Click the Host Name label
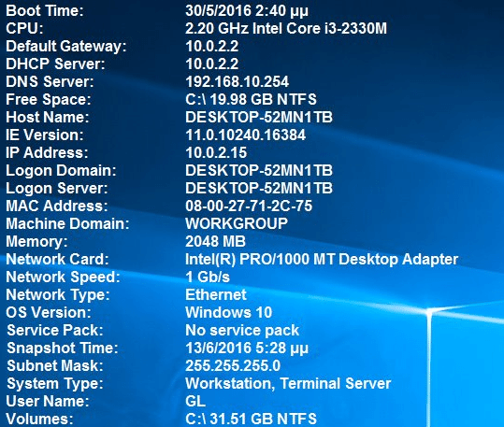Image resolution: width=504 pixels, height=427 pixels. [x=48, y=117]
